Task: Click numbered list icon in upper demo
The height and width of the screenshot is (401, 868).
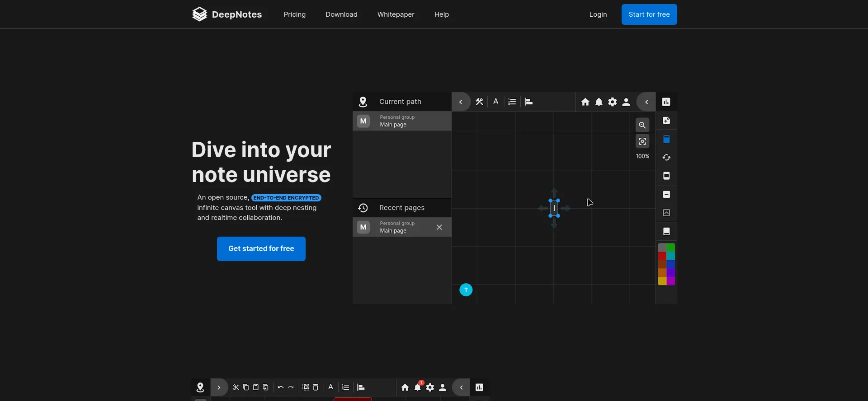Action: pos(512,102)
